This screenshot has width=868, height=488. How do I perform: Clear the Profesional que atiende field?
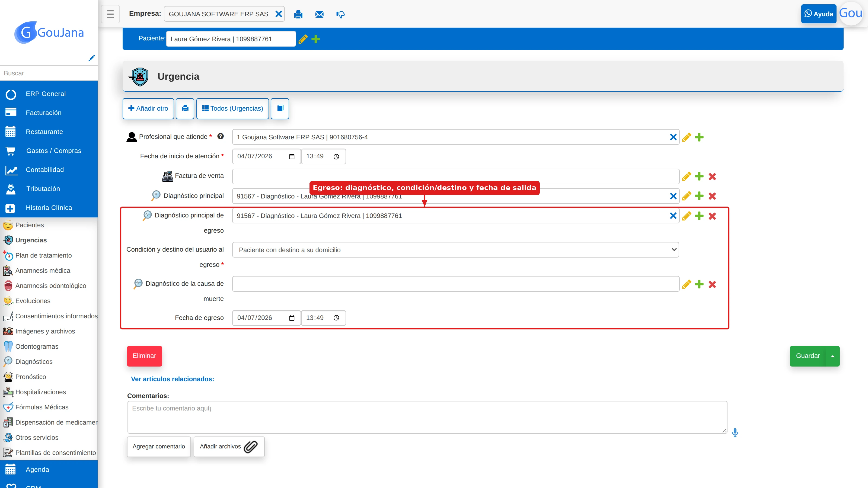click(x=673, y=137)
